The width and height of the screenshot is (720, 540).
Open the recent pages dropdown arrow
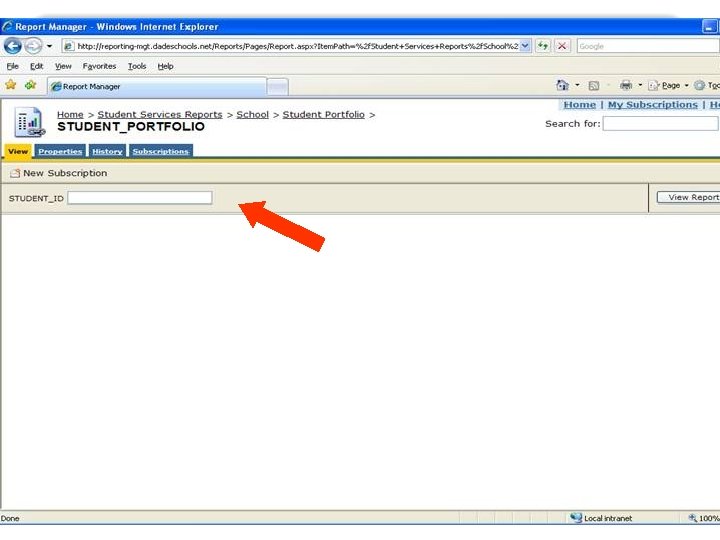click(49, 46)
